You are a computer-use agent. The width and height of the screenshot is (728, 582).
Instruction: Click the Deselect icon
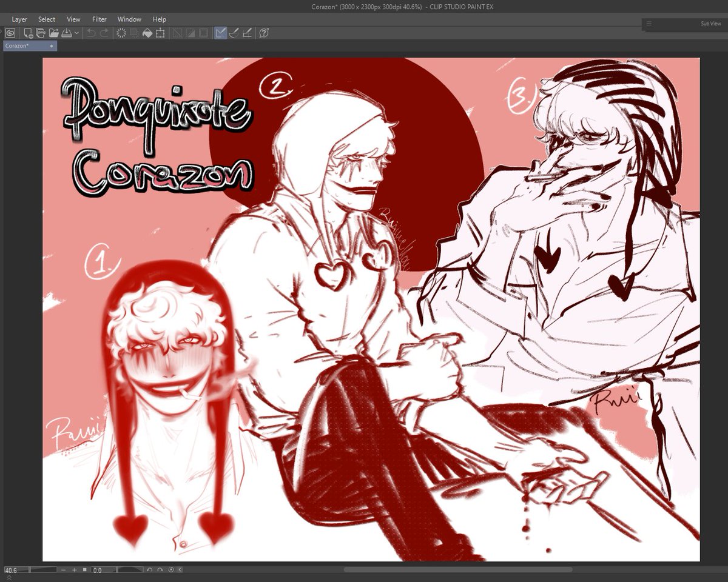pos(178,33)
